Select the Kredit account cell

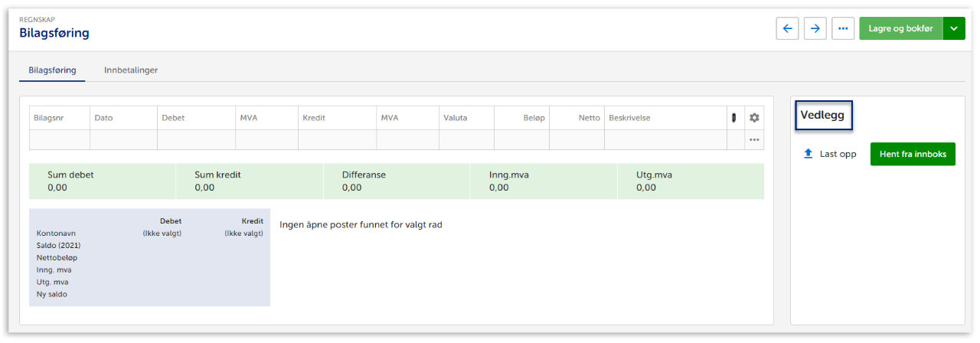(x=337, y=140)
